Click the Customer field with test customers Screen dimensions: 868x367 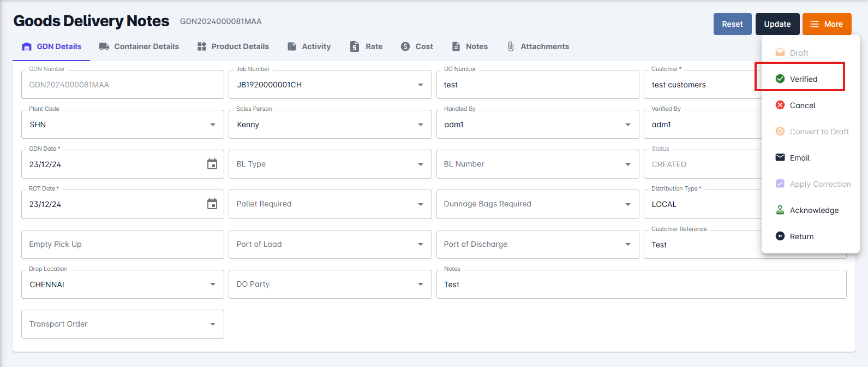[x=703, y=85]
